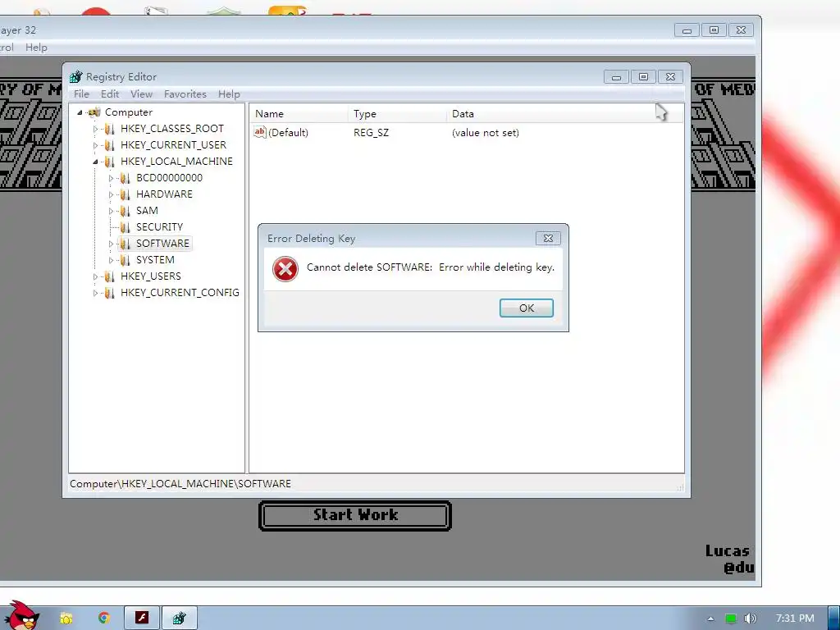
Task: Select the HKEY_USERS label
Action: click(x=151, y=276)
